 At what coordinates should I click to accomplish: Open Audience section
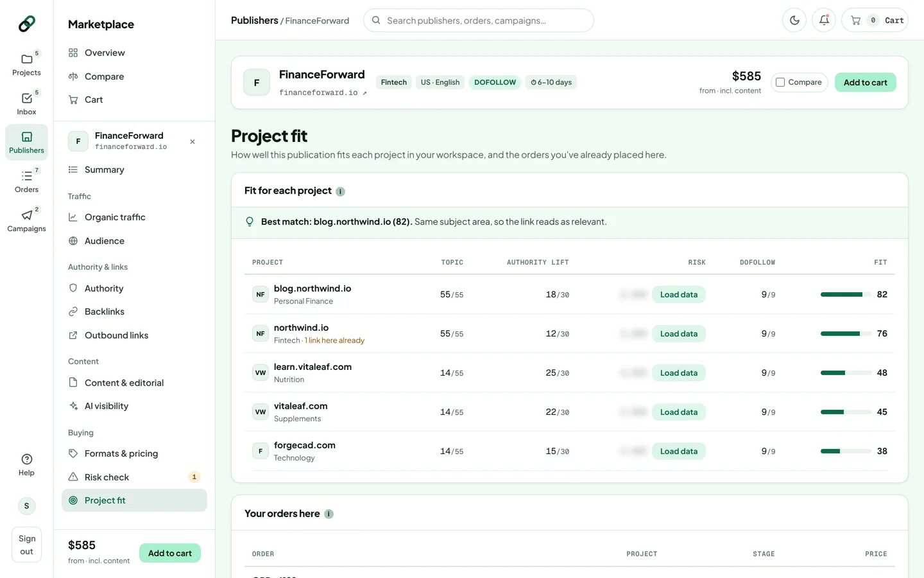(134, 241)
